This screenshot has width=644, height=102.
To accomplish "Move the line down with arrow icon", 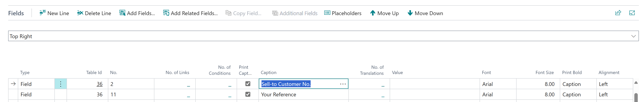I will pos(410,13).
